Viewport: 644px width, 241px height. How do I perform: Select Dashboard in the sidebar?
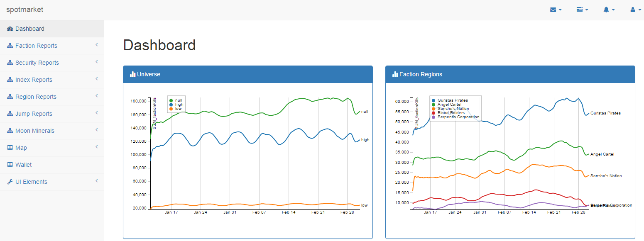(29, 29)
